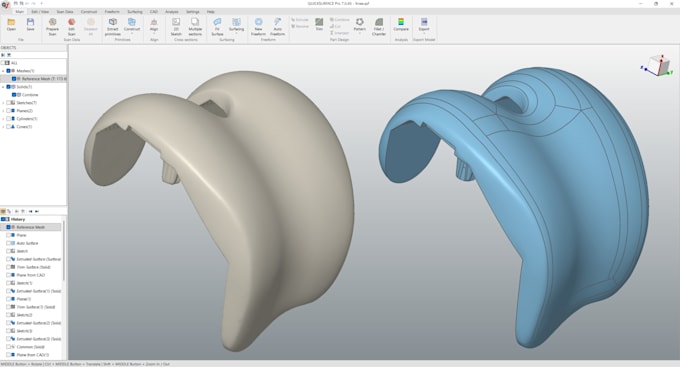The height and width of the screenshot is (367, 680).
Task: Open the Fit Surface tool
Action: click(217, 26)
